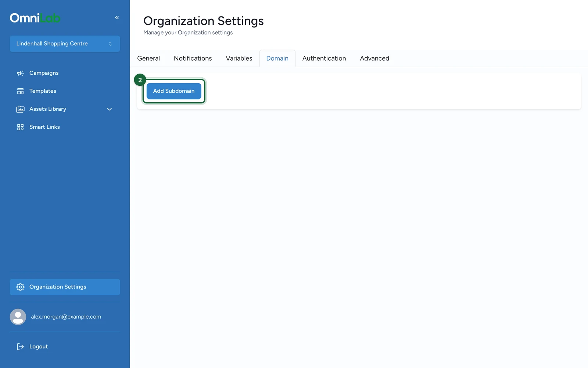Click the OmniLab logo
This screenshot has width=588, height=368.
(x=35, y=18)
